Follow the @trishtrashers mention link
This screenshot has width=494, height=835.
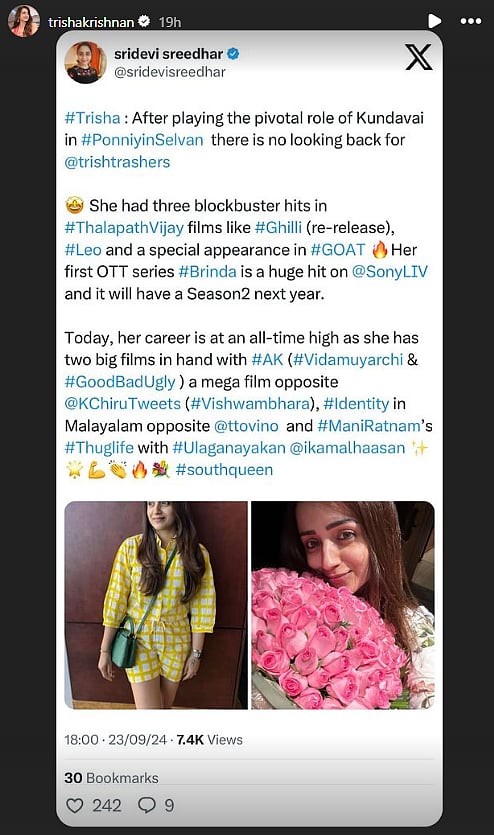pyautogui.click(x=117, y=162)
